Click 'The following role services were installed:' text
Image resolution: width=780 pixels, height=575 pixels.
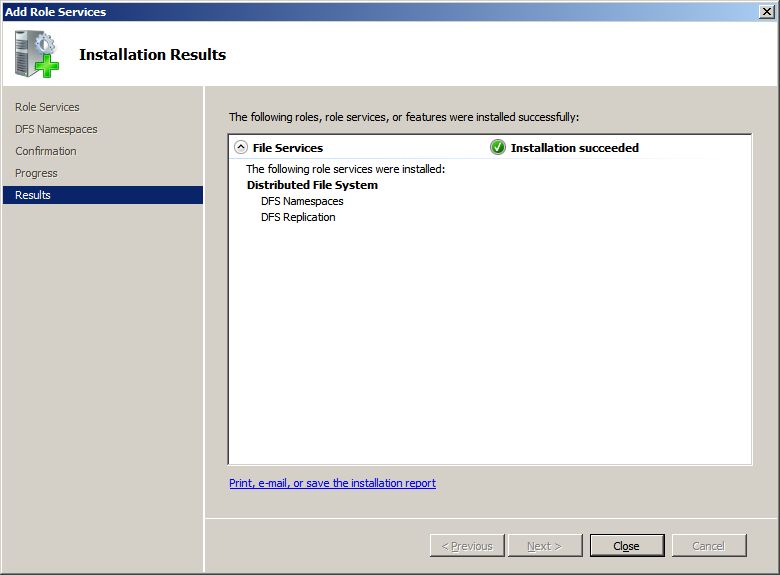click(x=346, y=169)
